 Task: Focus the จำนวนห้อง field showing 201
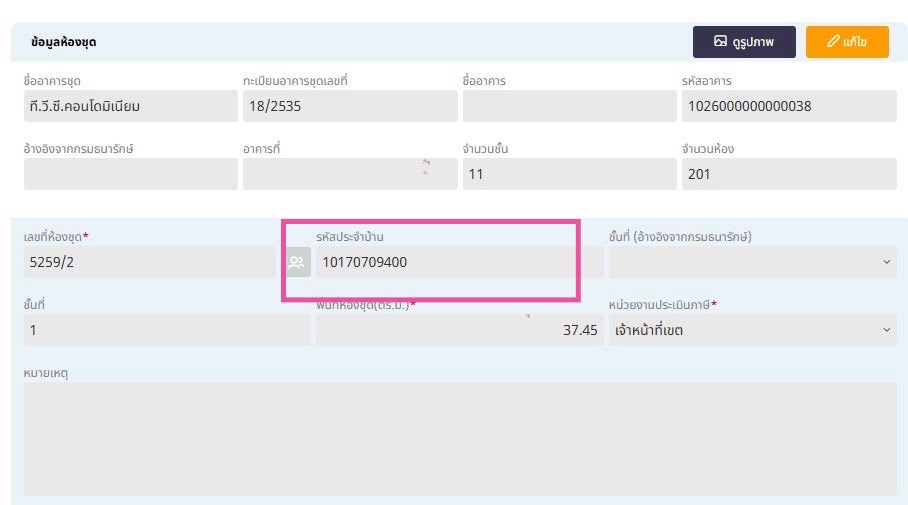[788, 174]
